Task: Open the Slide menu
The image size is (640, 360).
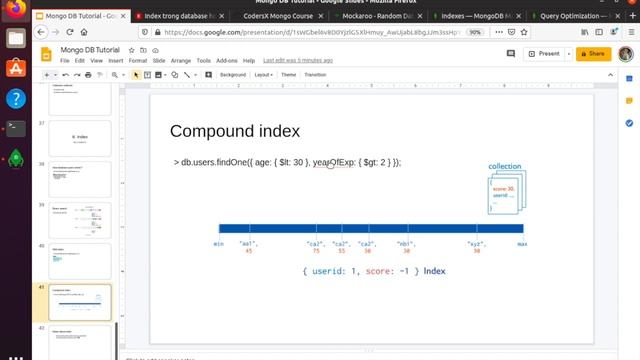Action: point(159,60)
